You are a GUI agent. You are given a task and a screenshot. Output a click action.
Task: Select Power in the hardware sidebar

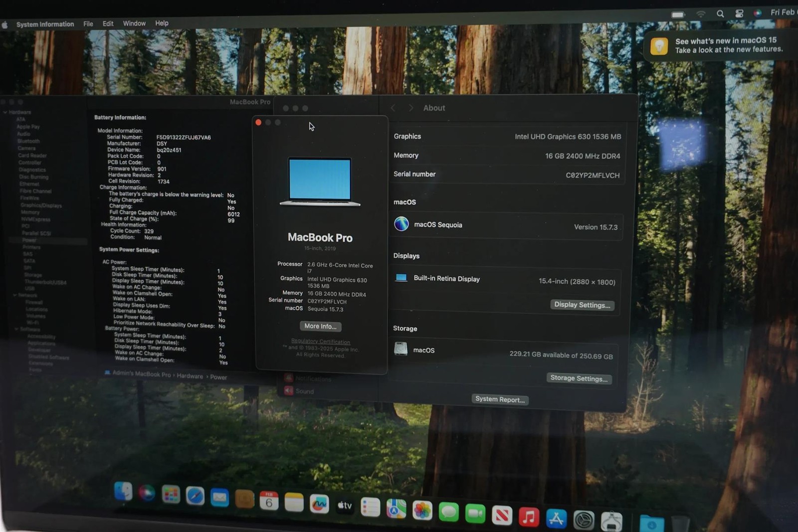tap(29, 240)
